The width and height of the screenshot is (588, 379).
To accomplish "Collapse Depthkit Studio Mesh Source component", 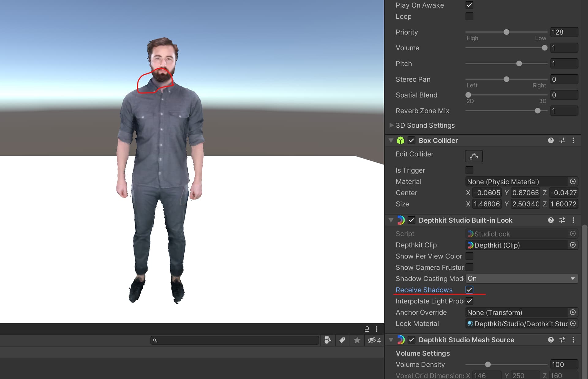I will coord(391,340).
